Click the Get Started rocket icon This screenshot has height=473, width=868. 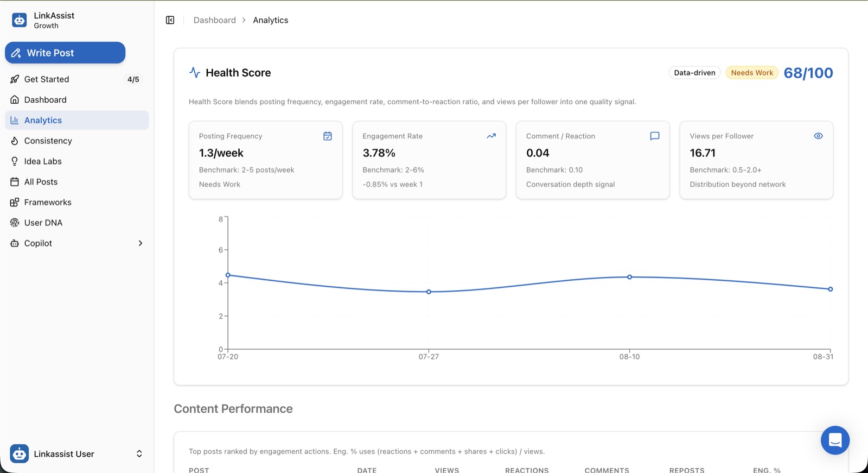pos(15,79)
